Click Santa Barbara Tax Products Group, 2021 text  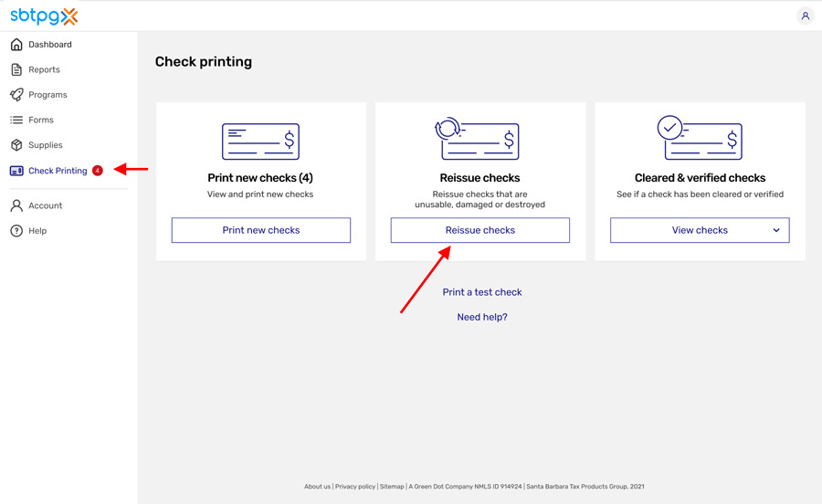[585, 486]
